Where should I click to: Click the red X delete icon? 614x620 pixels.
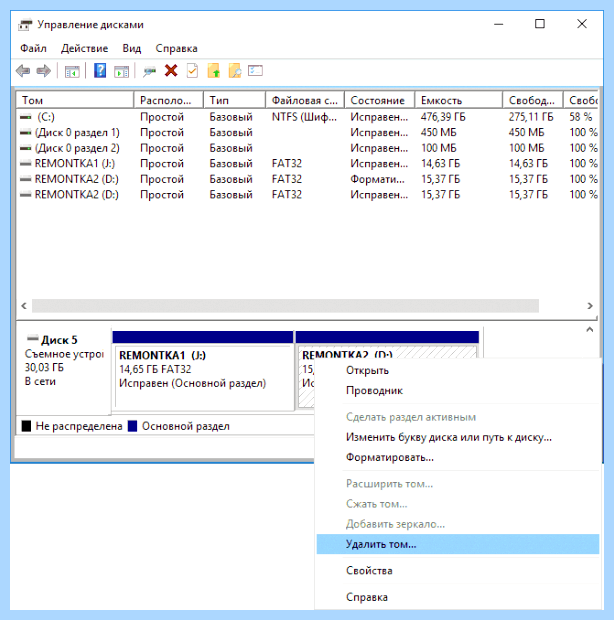(171, 71)
